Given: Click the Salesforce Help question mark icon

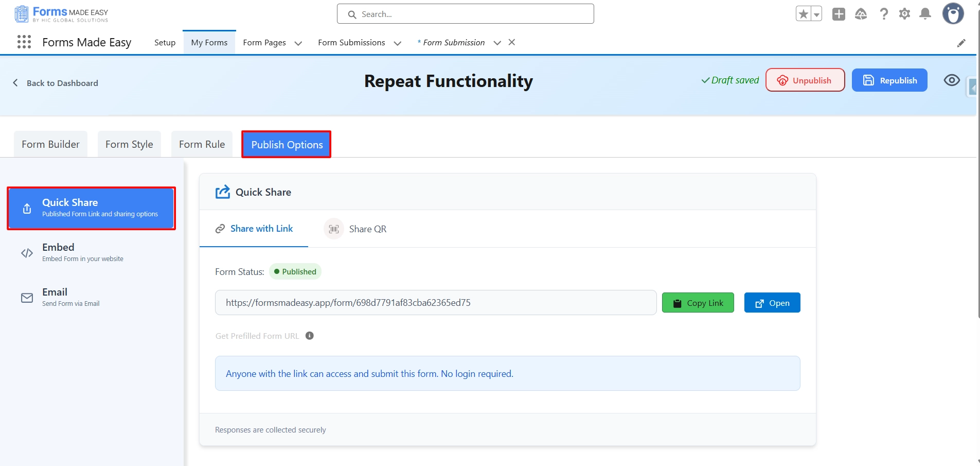Looking at the screenshot, I should (884, 14).
